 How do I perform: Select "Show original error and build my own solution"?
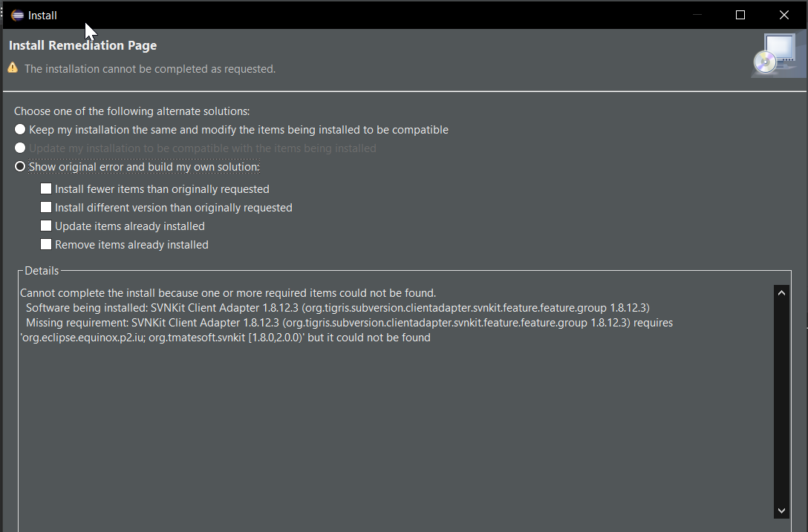pyautogui.click(x=20, y=166)
